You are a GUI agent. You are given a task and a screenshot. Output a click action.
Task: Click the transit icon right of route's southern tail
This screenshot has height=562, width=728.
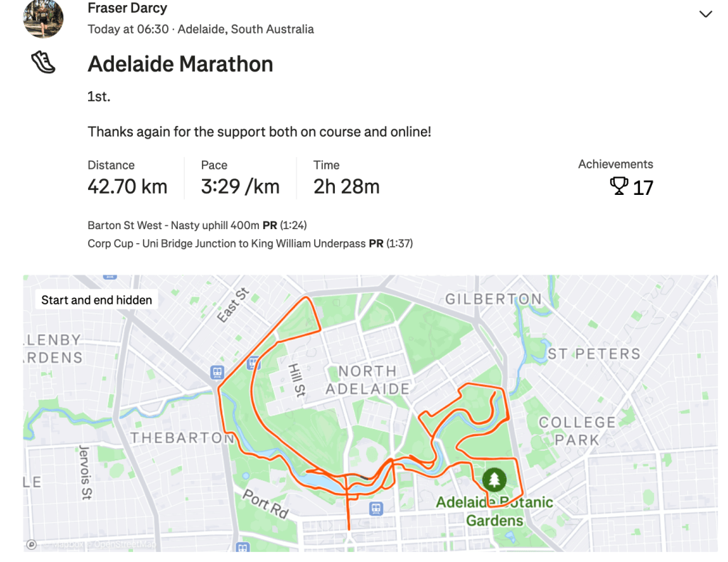click(x=376, y=509)
